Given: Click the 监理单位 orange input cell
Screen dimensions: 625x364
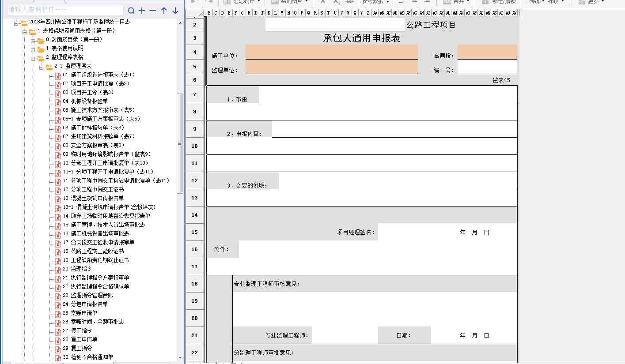Looking at the screenshot, I should [332, 67].
